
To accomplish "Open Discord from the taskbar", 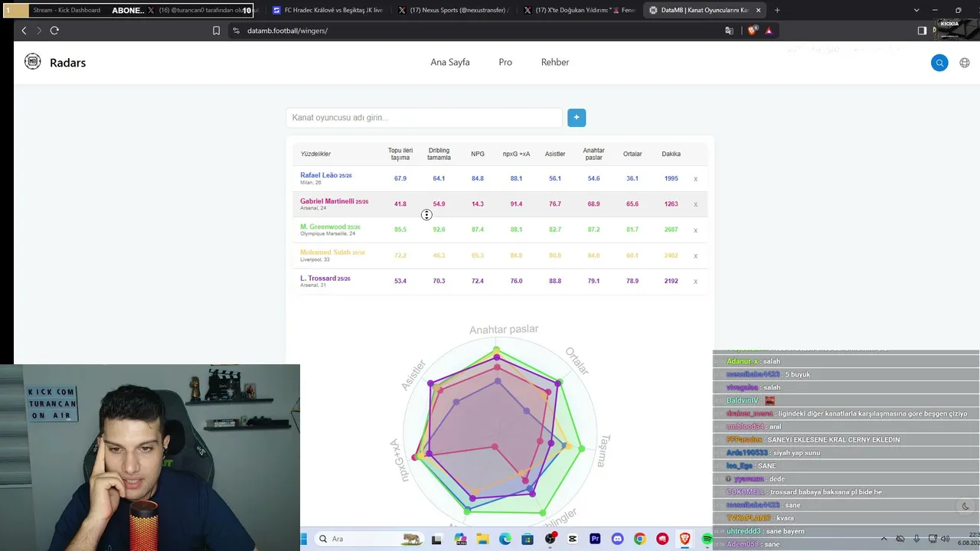I will tap(618, 539).
